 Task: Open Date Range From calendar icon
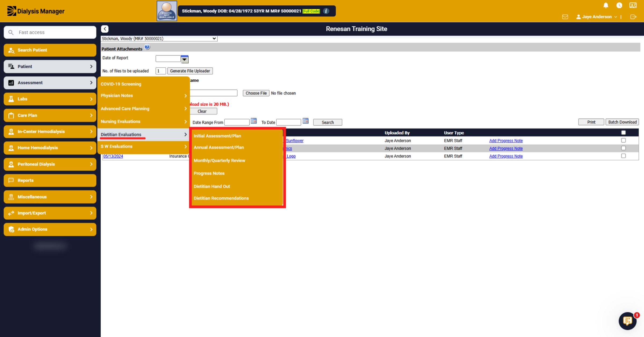coord(253,121)
